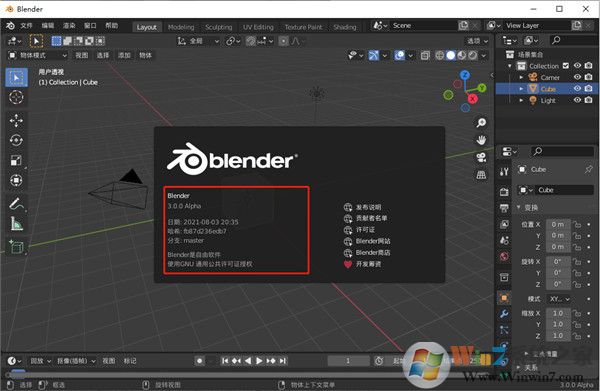Toggle auto keying record button
Image resolution: width=600 pixels, height=391 pixels.
point(199,361)
